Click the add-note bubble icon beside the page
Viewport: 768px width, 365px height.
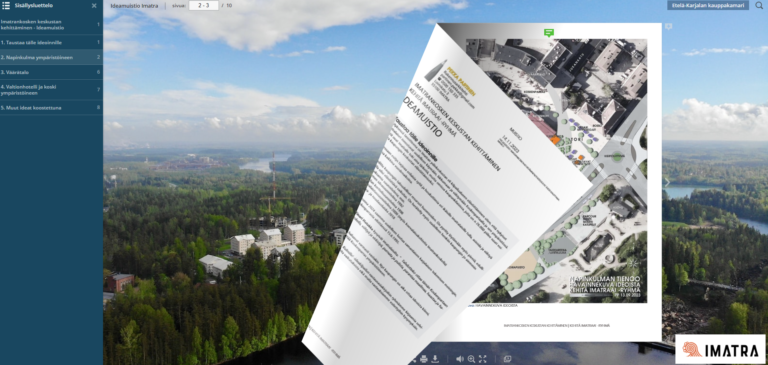click(668, 27)
